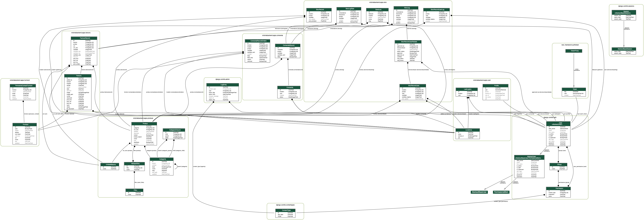
Task: Click the AbstractBaseUser node
Action: coord(479,192)
